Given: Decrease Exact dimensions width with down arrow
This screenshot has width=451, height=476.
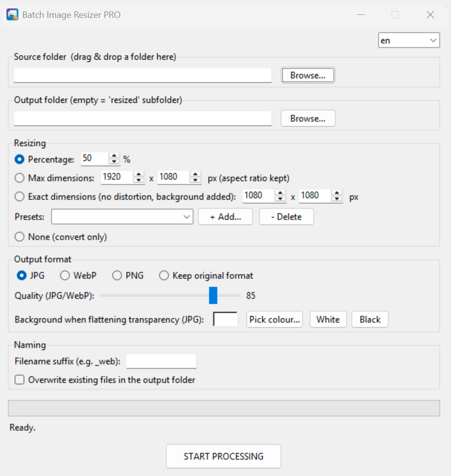Looking at the screenshot, I should click(x=280, y=199).
